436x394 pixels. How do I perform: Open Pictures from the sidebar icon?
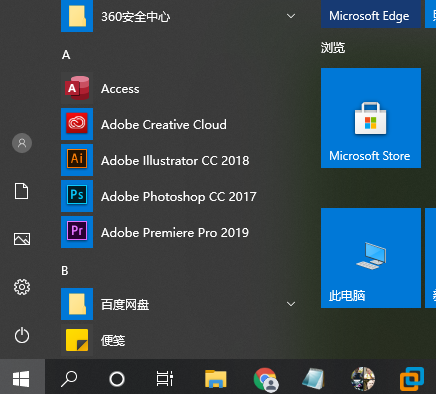pos(22,239)
